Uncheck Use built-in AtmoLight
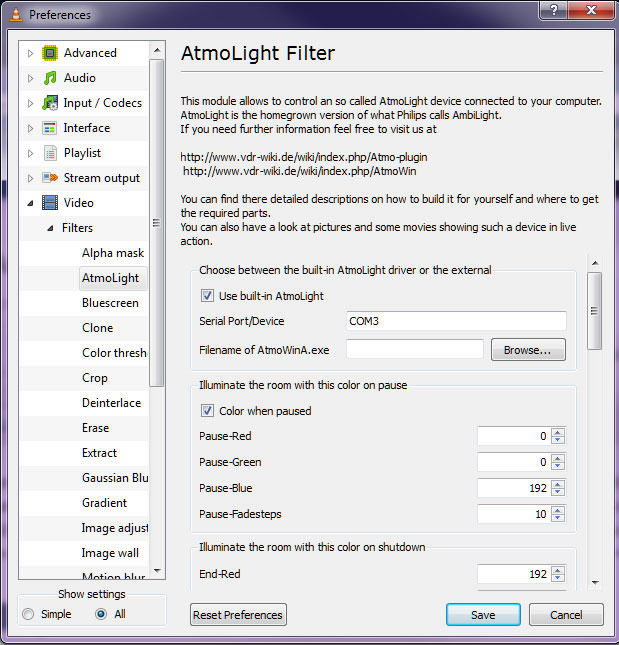Screen dimensions: 619x645 point(207,295)
